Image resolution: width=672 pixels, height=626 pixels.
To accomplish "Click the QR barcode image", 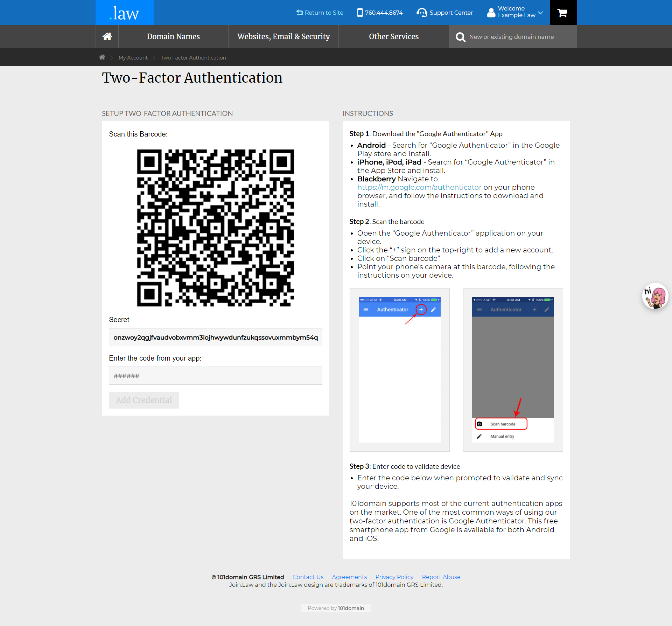I will [x=216, y=228].
